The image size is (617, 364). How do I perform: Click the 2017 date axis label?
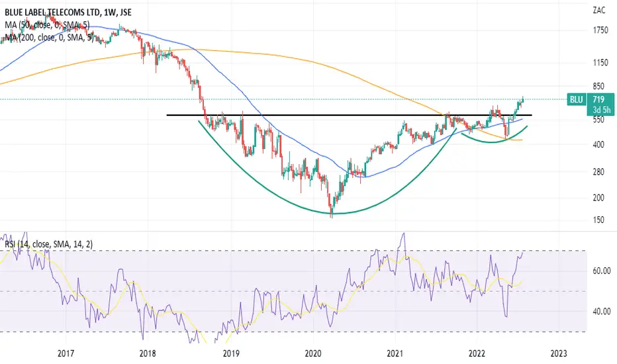(x=66, y=353)
